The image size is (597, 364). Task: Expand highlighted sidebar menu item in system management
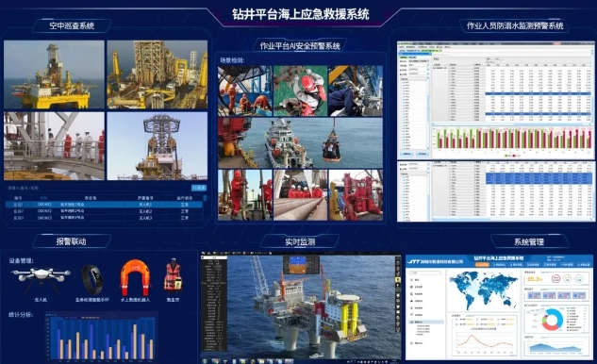(425, 322)
